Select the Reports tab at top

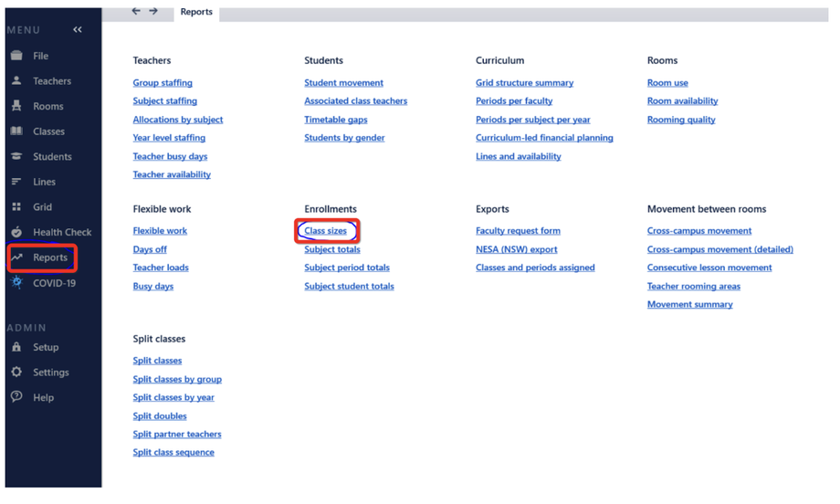[196, 12]
